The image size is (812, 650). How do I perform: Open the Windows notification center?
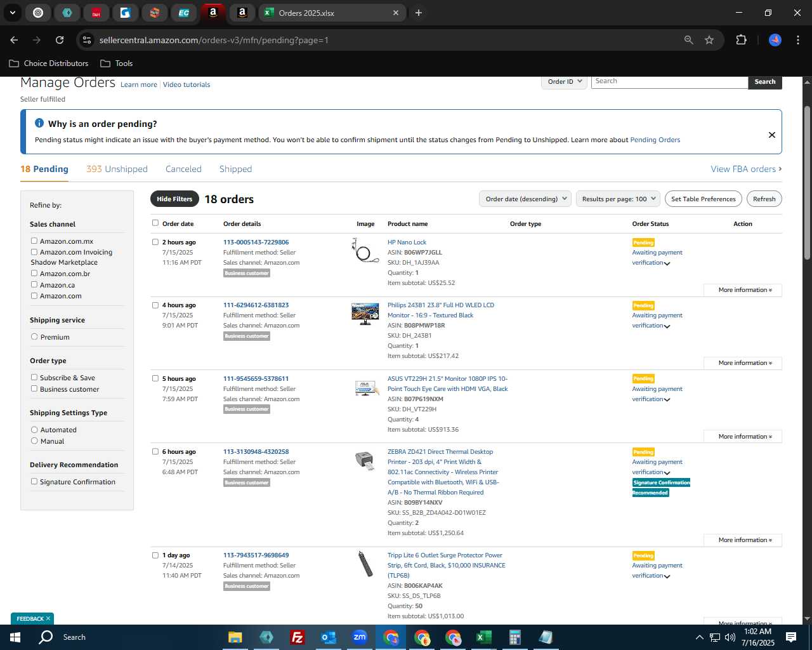coord(791,637)
